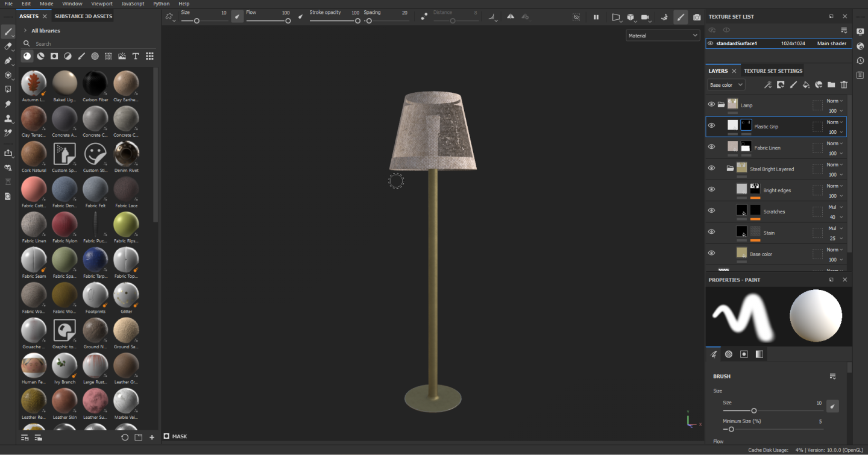The height and width of the screenshot is (455, 868).
Task: Take a viewport screenshot with camera icon
Action: coord(697,17)
